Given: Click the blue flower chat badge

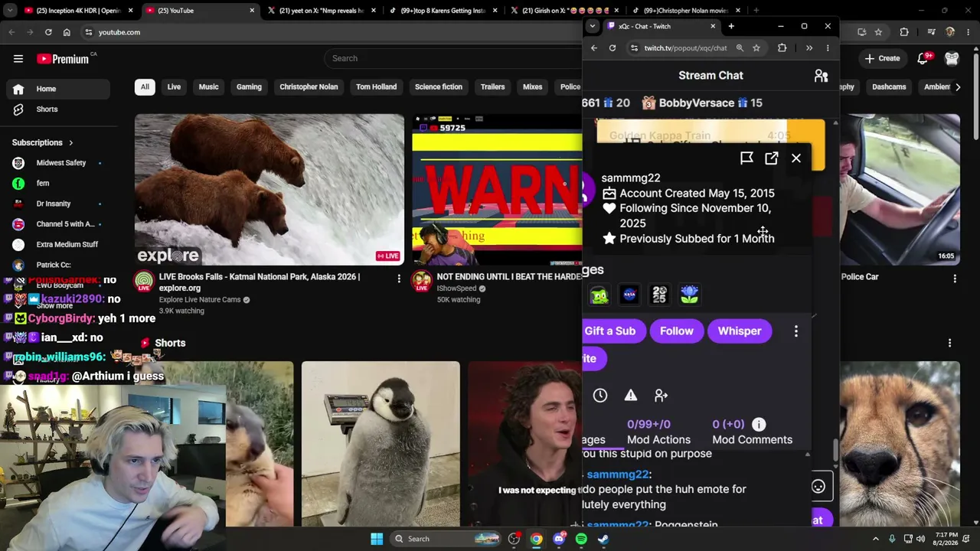Looking at the screenshot, I should point(689,295).
